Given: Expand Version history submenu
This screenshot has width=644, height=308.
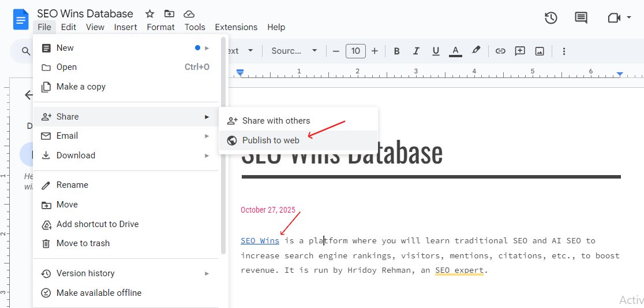Looking at the screenshot, I should (126, 273).
